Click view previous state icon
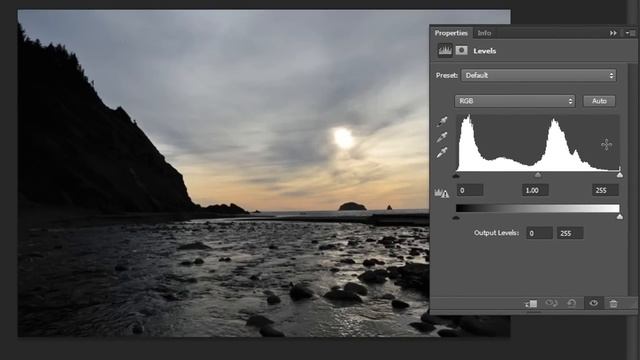 (x=551, y=303)
